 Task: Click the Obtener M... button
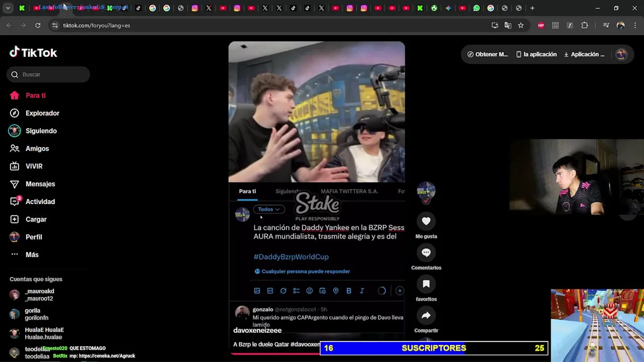pos(488,54)
